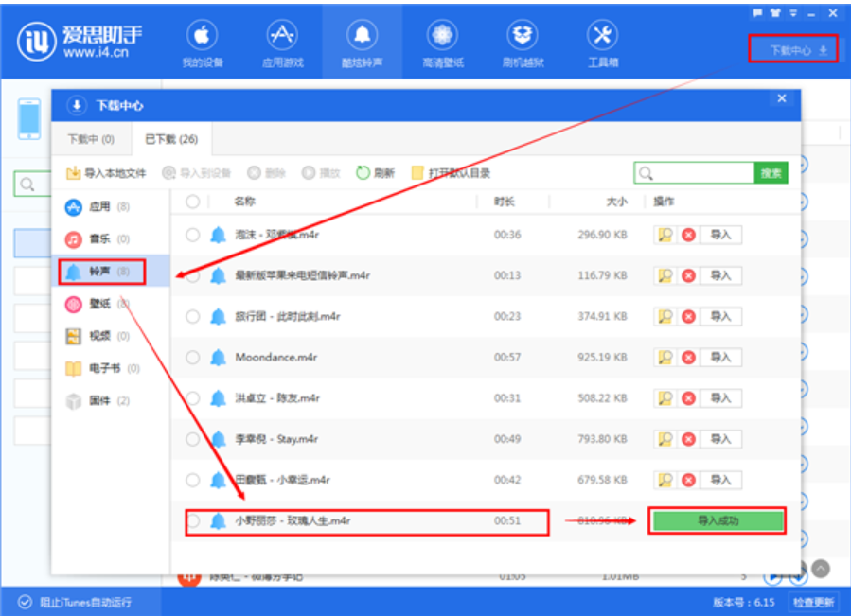Click the red delete icon for Moondance.m4r
The image size is (851, 616).
(x=688, y=357)
